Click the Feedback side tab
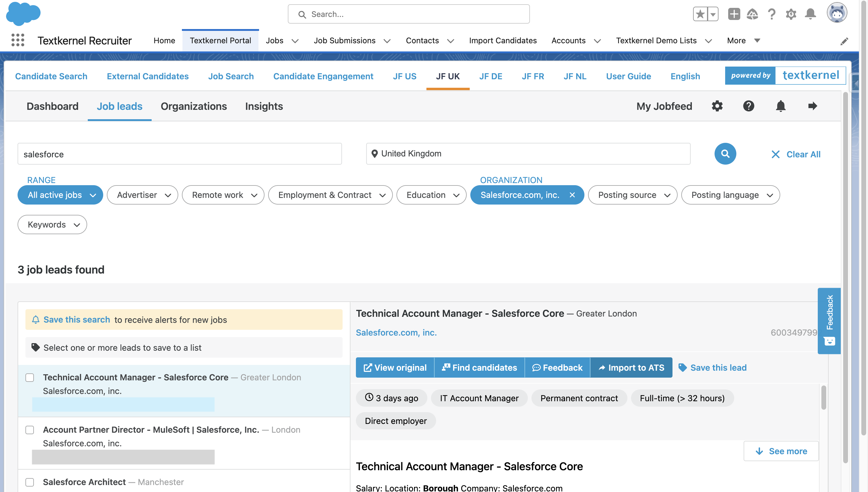 click(x=829, y=321)
